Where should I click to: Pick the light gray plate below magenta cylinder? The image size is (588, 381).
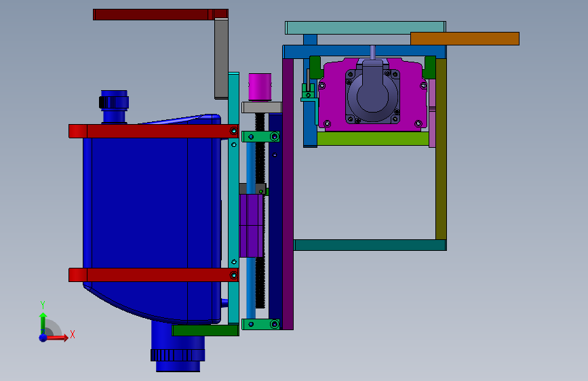pos(261,108)
